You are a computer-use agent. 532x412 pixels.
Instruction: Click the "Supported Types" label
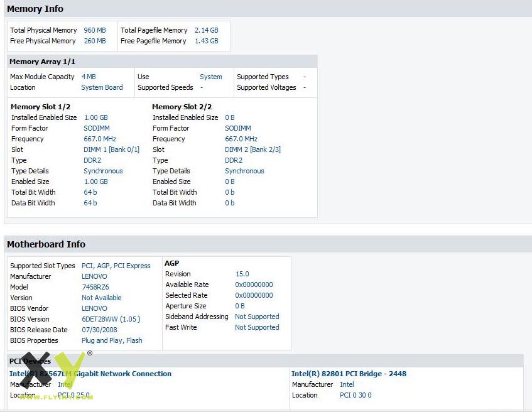click(x=263, y=77)
